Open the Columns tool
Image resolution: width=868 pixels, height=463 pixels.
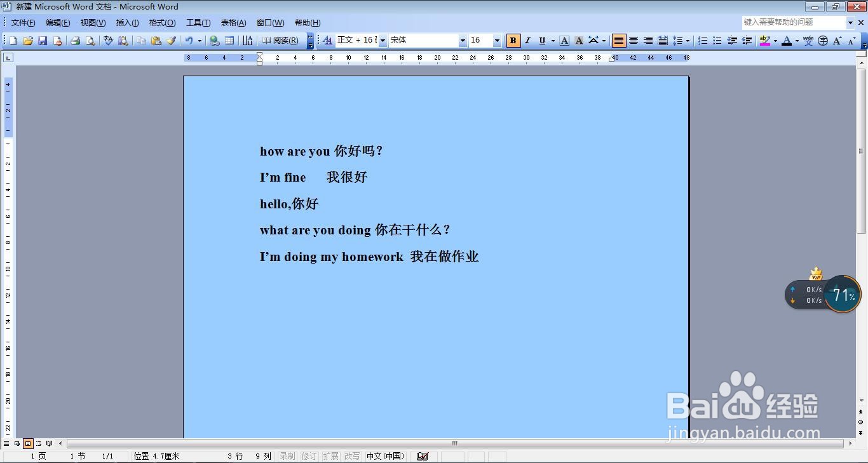coord(248,40)
